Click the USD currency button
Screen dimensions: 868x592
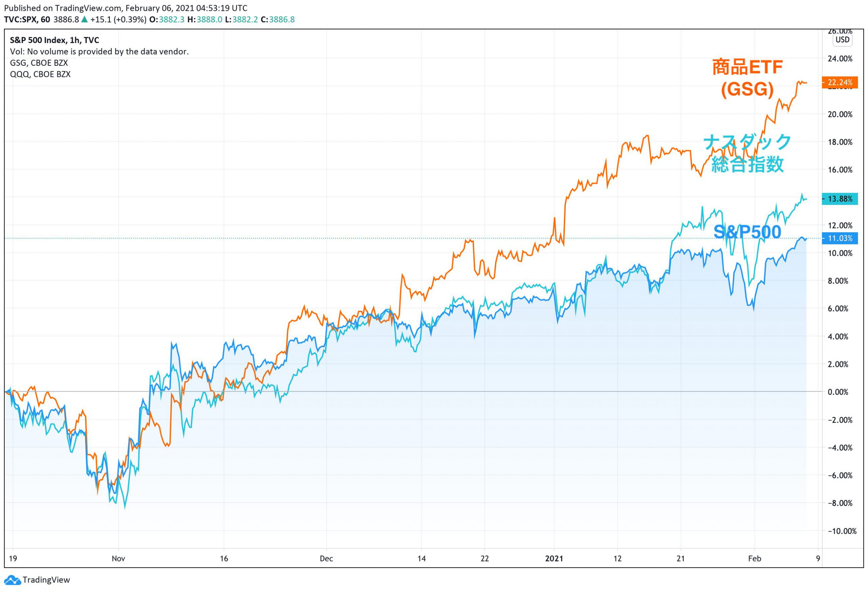(x=842, y=40)
